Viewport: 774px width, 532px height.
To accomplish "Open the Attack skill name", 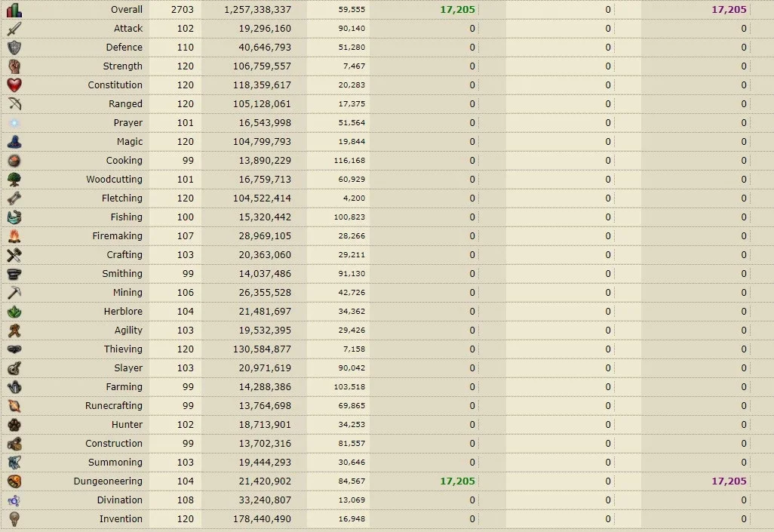I will click(127, 29).
